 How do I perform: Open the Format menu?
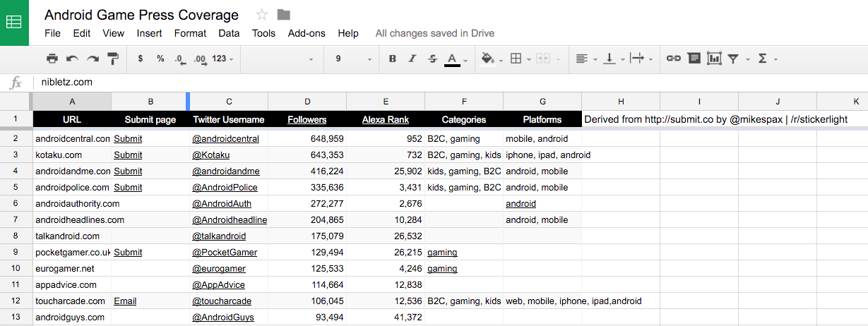pyautogui.click(x=190, y=33)
